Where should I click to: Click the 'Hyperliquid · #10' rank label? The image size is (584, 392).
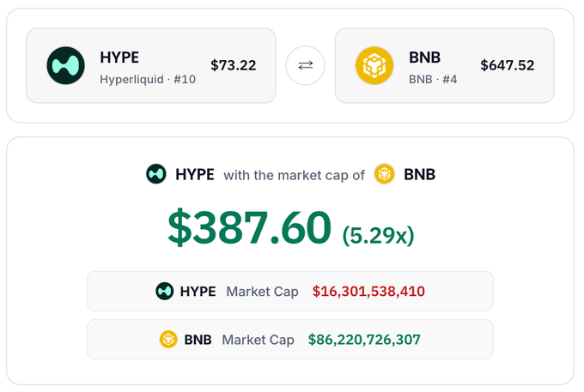pyautogui.click(x=148, y=79)
